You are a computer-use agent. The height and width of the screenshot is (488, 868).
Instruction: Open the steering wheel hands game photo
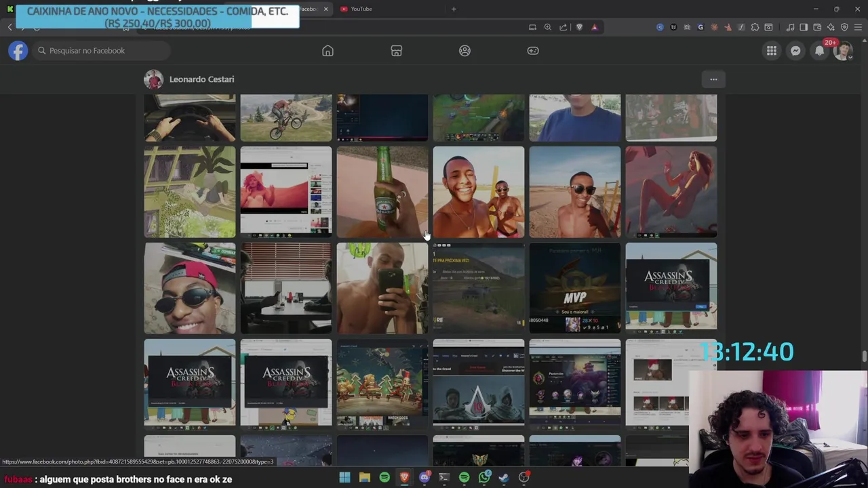point(190,118)
